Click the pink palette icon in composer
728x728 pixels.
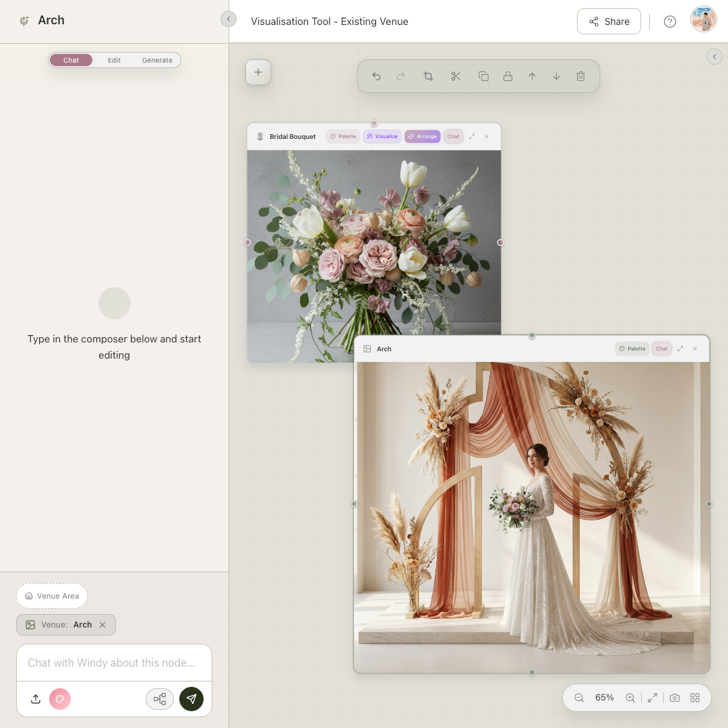[60, 699]
